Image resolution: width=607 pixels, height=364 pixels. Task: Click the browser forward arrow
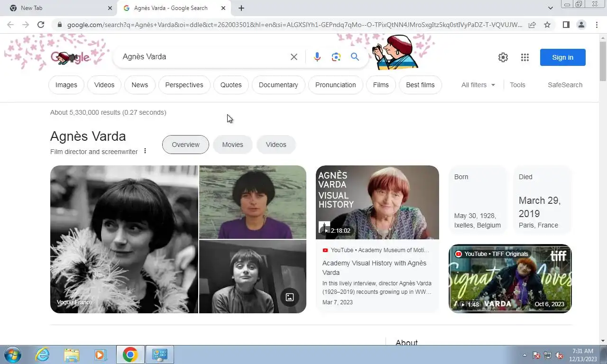click(x=26, y=25)
